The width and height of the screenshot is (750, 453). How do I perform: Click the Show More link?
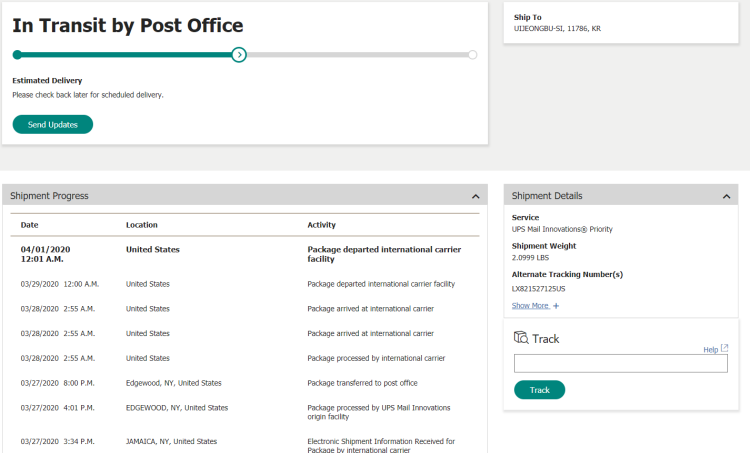pyautogui.click(x=530, y=306)
